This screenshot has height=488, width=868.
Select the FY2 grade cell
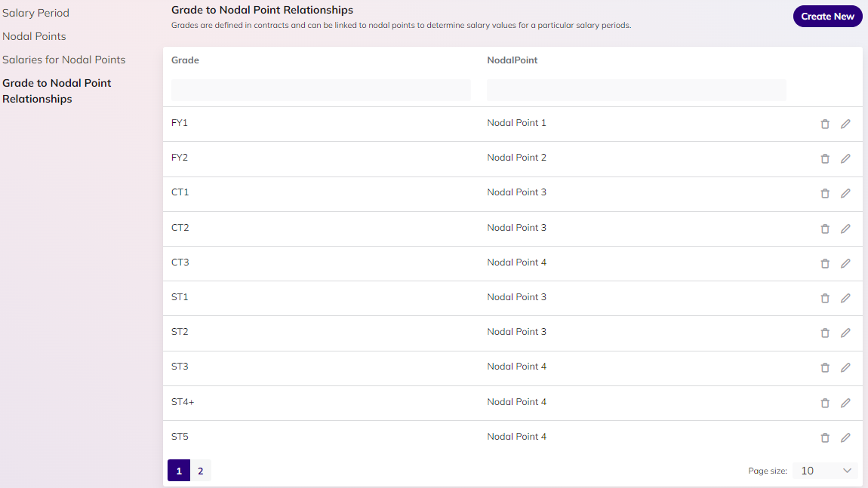pos(180,158)
